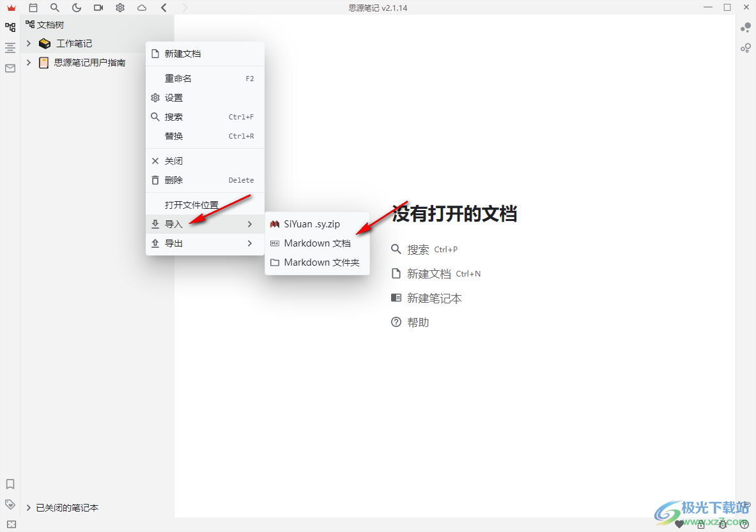Open the tags panel icon
The image size is (756, 532).
pyautogui.click(x=10, y=505)
